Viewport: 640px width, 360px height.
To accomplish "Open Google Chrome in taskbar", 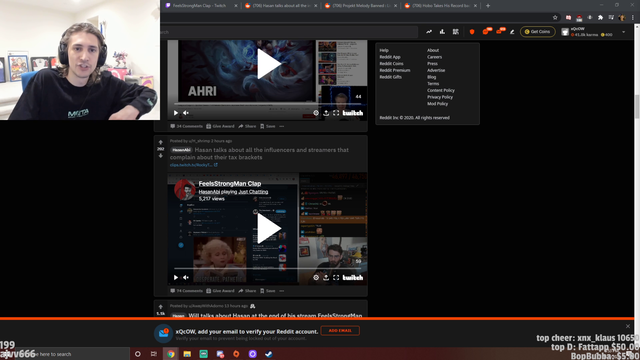I will tap(171, 354).
